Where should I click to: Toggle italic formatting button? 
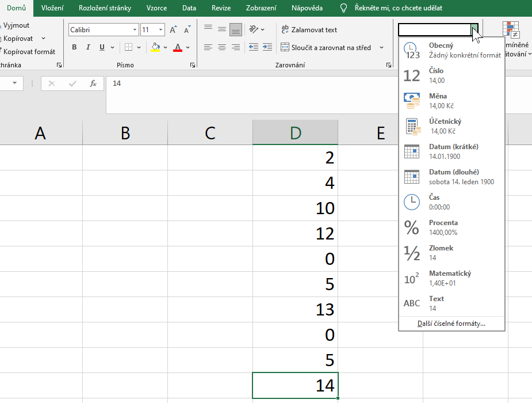pyautogui.click(x=88, y=48)
